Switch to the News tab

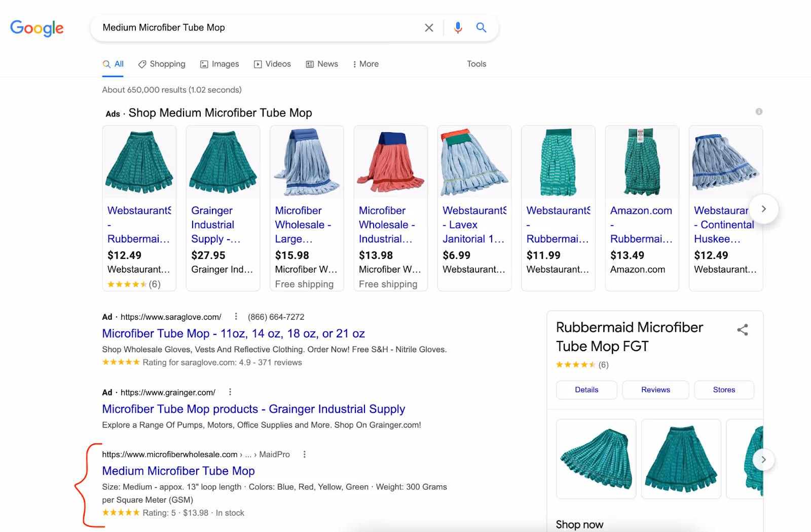coord(322,64)
